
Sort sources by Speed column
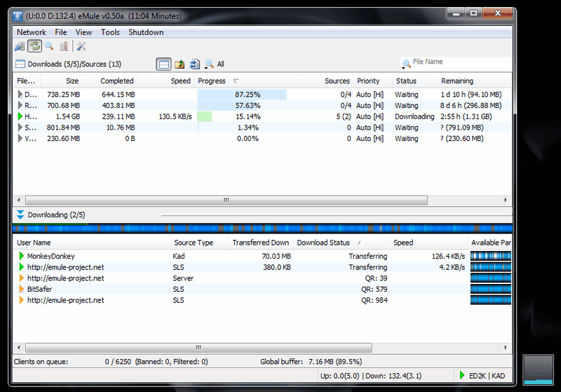coord(428,243)
